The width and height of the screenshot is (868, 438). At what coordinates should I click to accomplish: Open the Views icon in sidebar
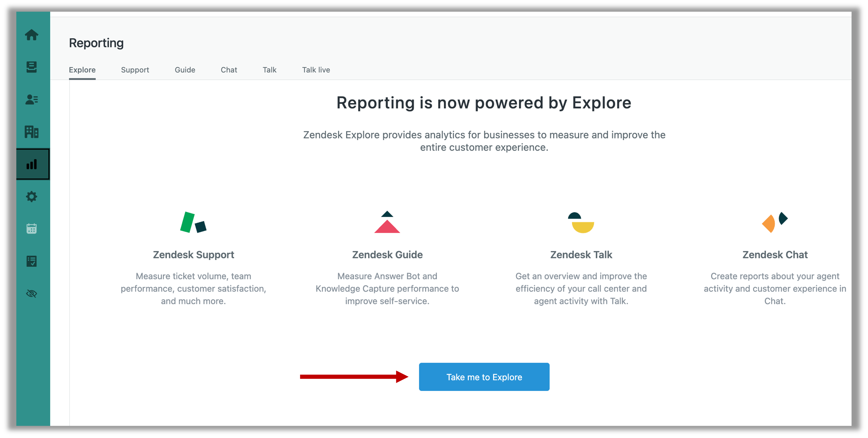[32, 67]
